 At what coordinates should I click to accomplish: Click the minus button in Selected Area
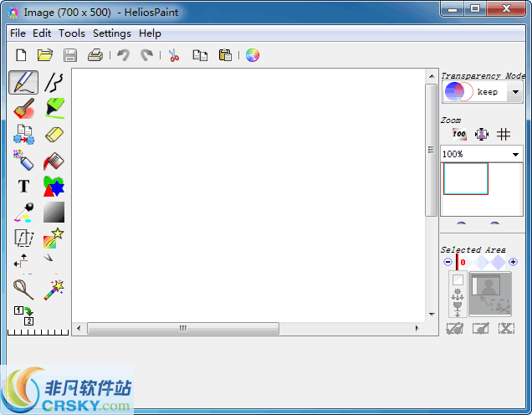pyautogui.click(x=448, y=263)
